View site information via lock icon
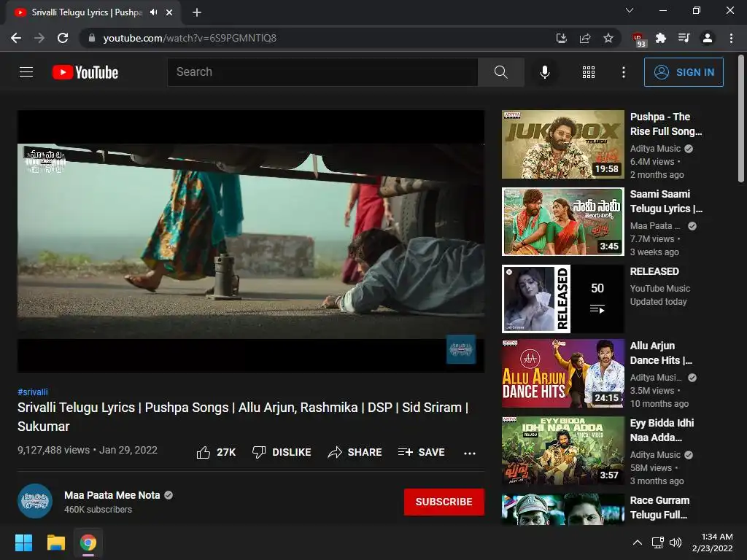Viewport: 747px width, 560px height. pos(92,38)
